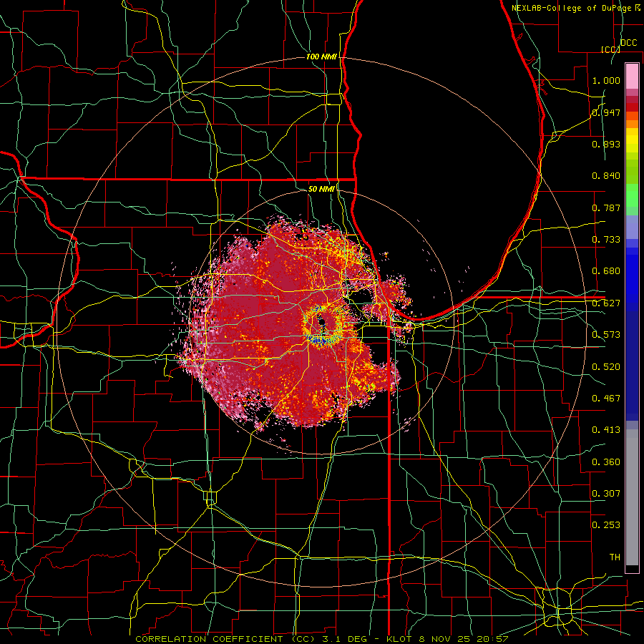Click the 0.307 colorbar value

(606, 494)
